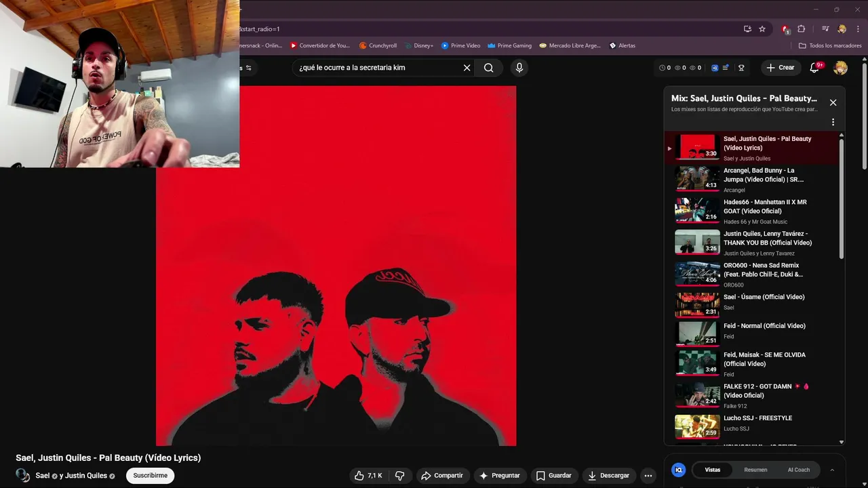
Task: Open the Todos los marcadores folder
Action: pyautogui.click(x=830, y=45)
